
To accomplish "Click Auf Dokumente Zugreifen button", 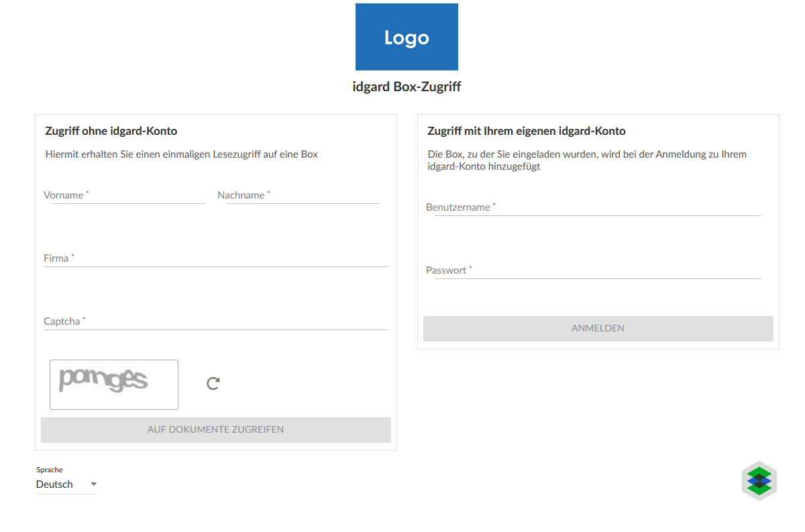I will 216,430.
